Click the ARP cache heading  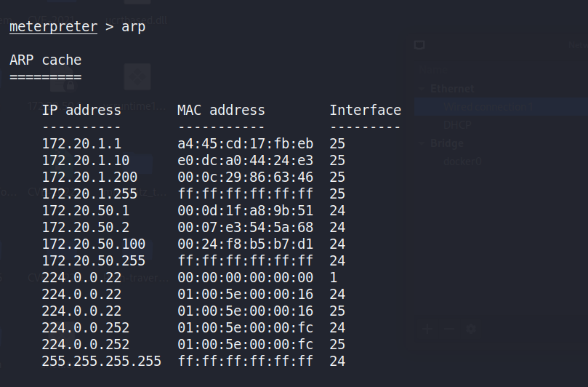coord(45,60)
